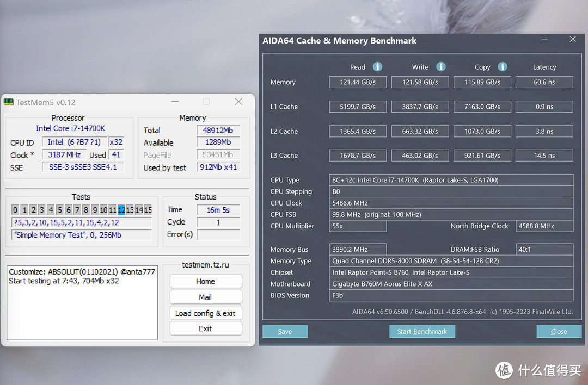588x385 pixels.
Task: Click L2 Cache latency 3.8 ns
Action: point(544,131)
